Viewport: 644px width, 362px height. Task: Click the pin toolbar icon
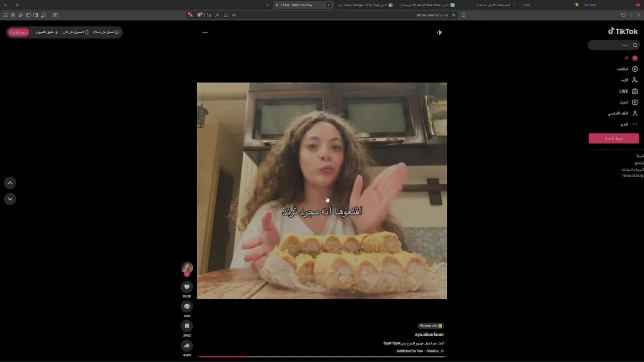[21, 15]
